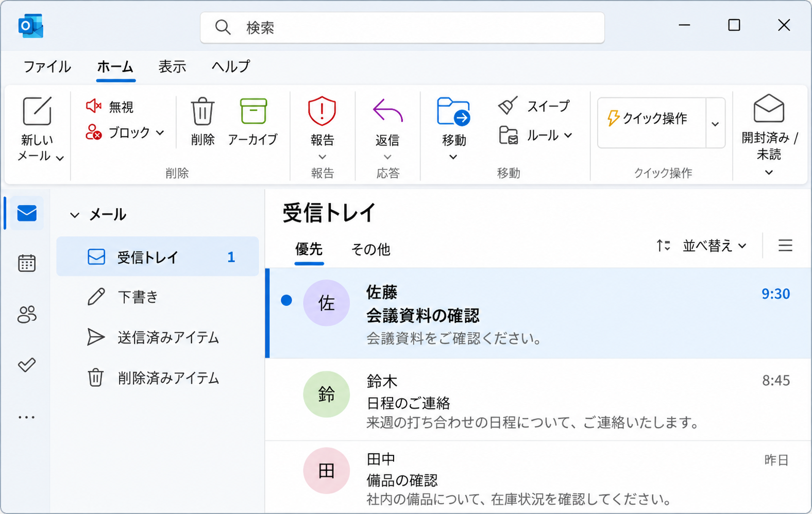This screenshot has width=812, height=514.
Task: Open the ヘルプ ribbon tab
Action: click(x=231, y=66)
